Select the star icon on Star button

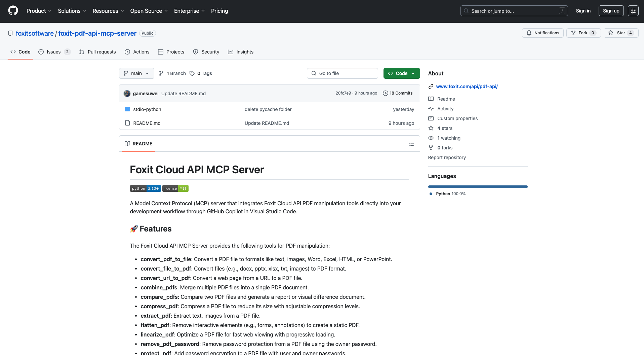click(611, 33)
